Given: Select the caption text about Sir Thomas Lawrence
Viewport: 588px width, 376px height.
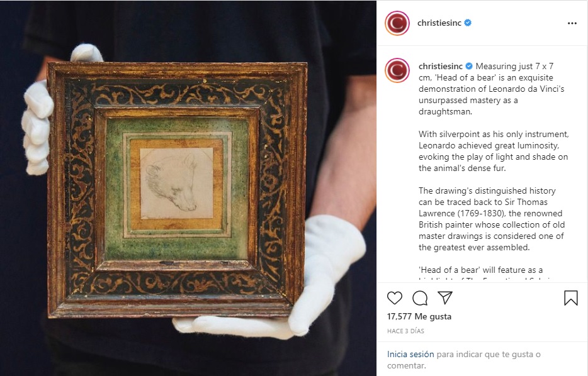Looking at the screenshot, I should (492, 219).
